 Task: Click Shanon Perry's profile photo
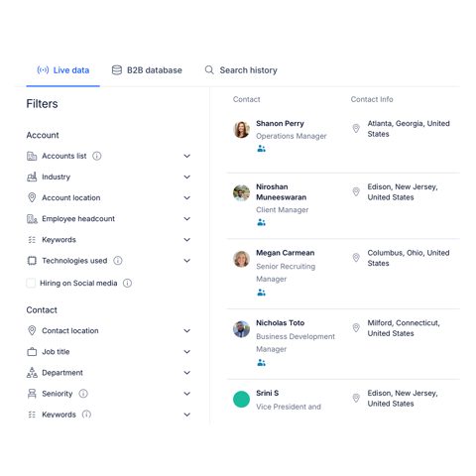pos(242,129)
